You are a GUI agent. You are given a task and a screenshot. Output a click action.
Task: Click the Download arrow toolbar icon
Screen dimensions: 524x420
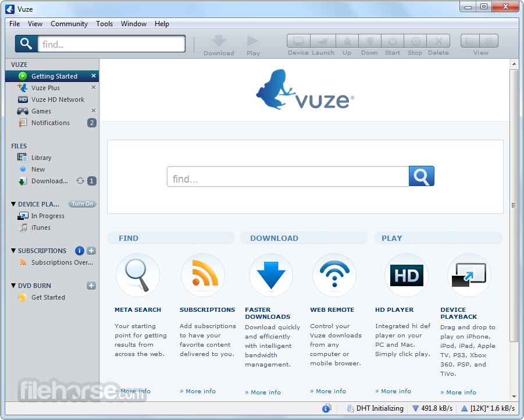click(219, 41)
